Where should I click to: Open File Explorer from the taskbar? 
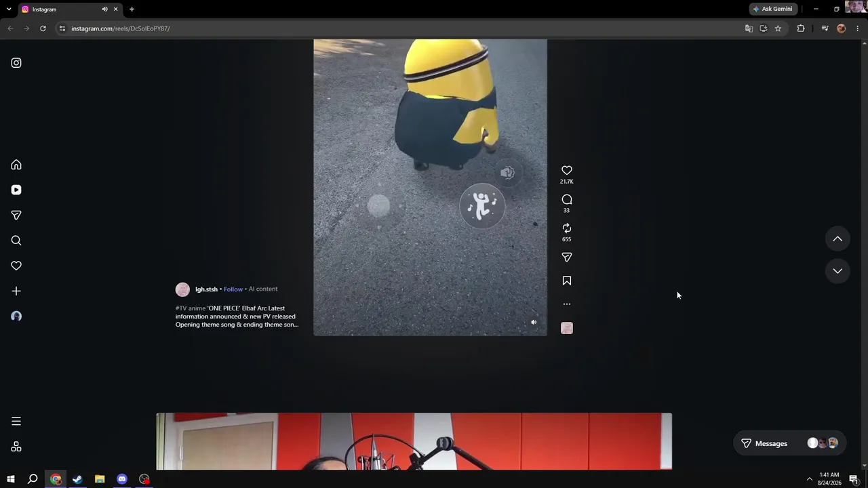100,479
